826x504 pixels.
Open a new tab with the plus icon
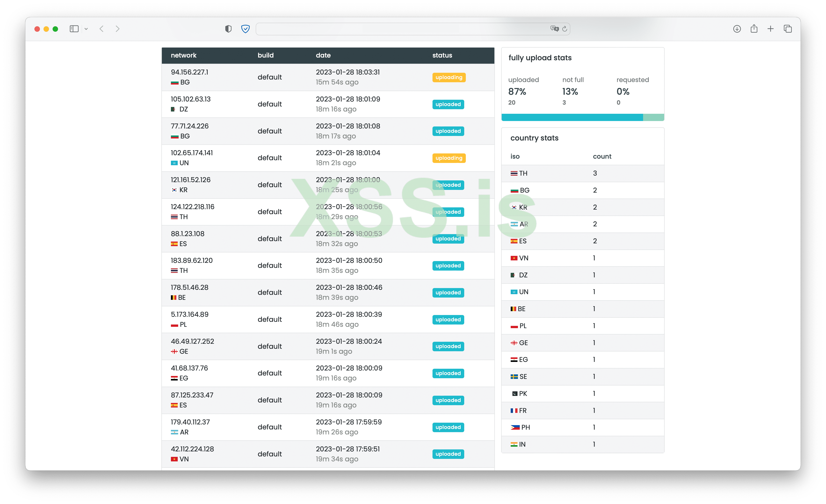pyautogui.click(x=770, y=29)
